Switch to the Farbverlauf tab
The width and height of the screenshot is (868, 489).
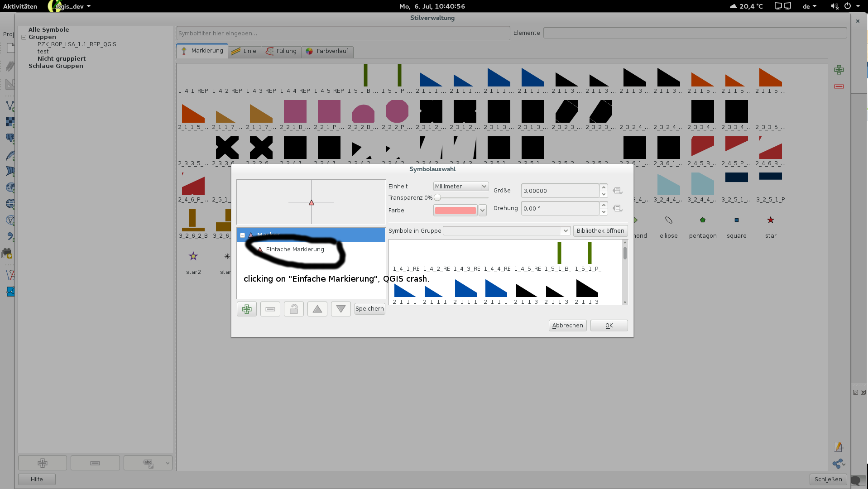click(327, 51)
